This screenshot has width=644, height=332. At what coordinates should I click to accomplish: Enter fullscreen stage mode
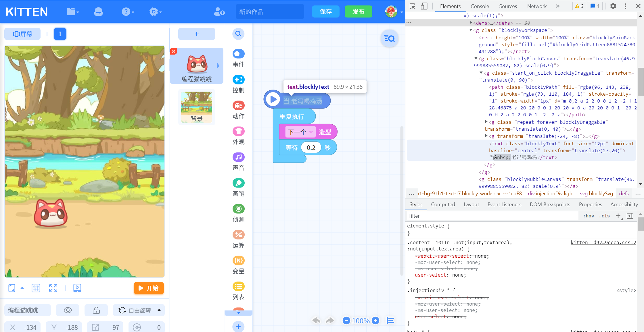tap(53, 288)
